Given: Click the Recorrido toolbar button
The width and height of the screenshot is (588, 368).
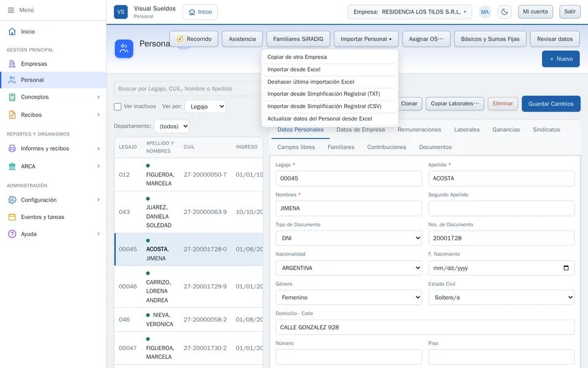Looking at the screenshot, I should click(x=194, y=39).
